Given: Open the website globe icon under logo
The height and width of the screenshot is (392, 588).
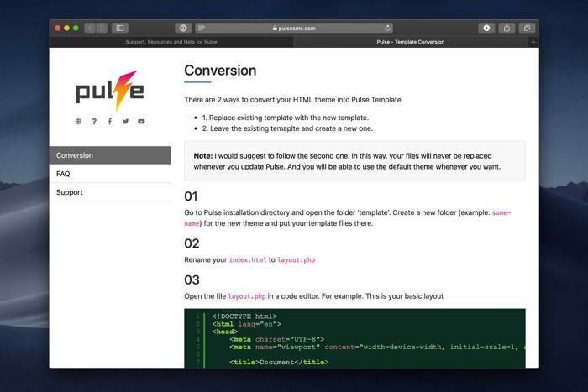Looking at the screenshot, I should pos(78,121).
